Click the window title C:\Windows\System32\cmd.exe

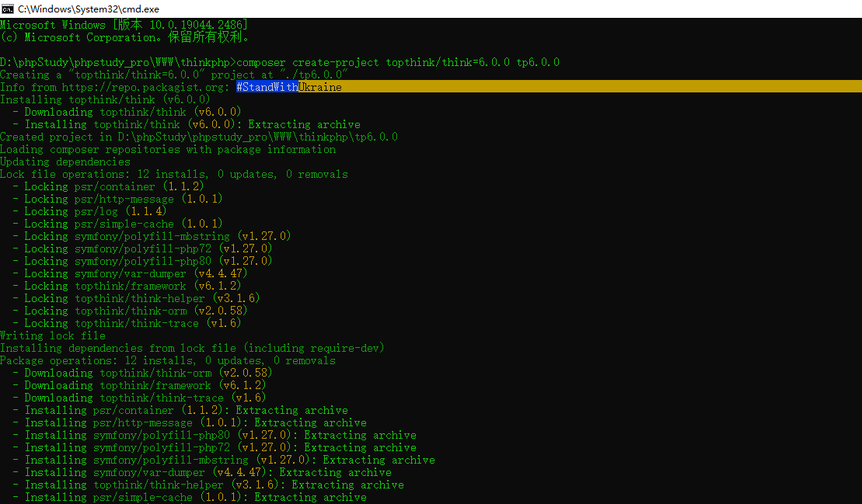pos(89,9)
